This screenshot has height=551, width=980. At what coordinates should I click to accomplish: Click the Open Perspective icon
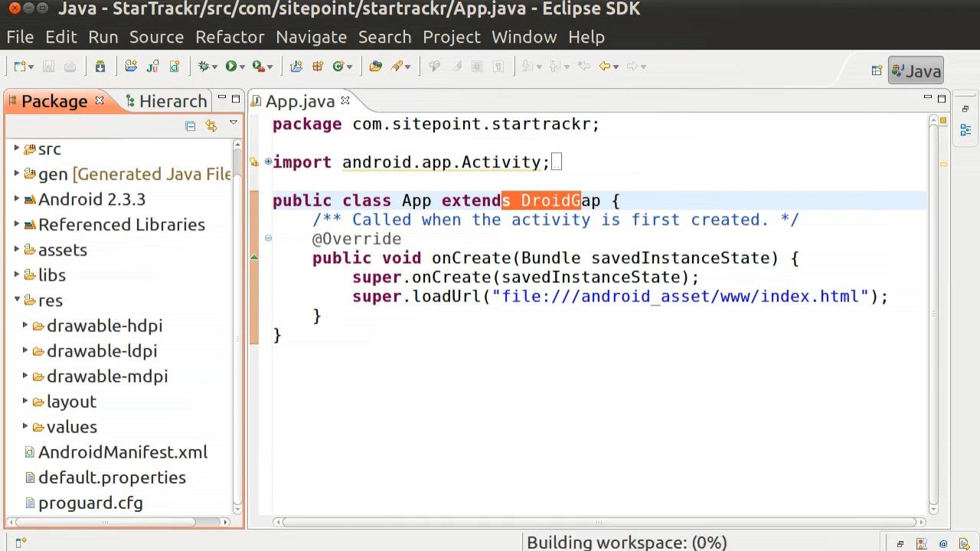877,71
